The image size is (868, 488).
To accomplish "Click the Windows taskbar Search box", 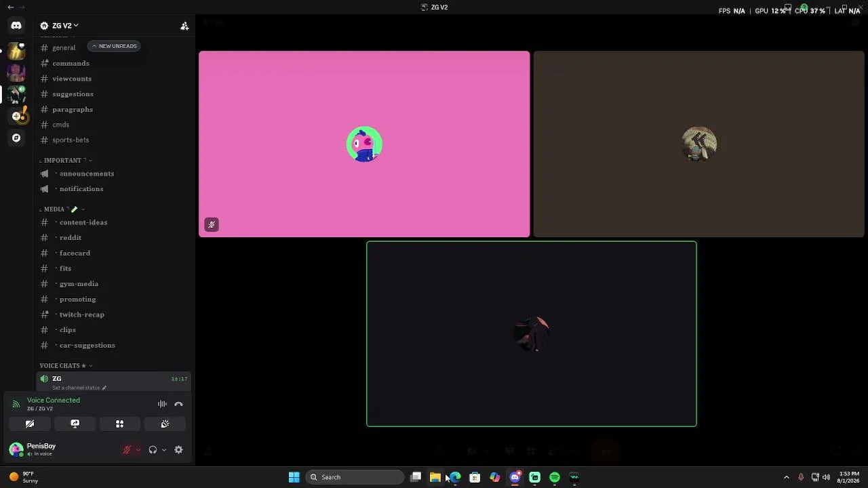I will 355,477.
